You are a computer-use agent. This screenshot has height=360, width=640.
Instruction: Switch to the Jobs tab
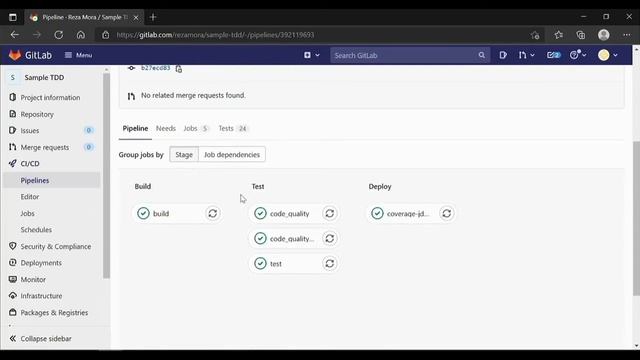(196, 129)
